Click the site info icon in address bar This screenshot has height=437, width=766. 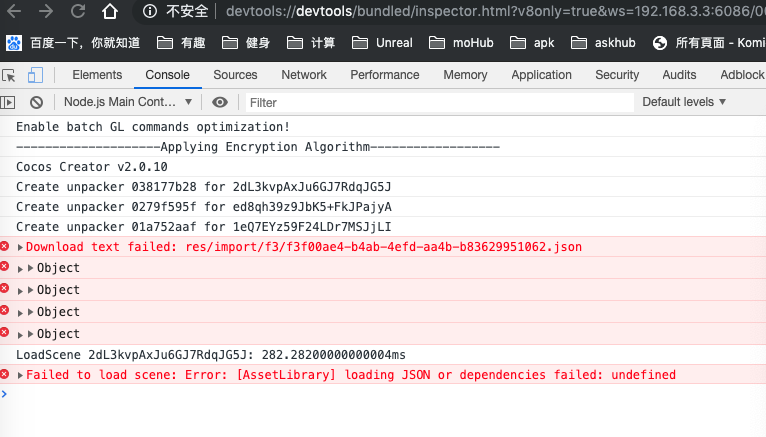[x=150, y=13]
